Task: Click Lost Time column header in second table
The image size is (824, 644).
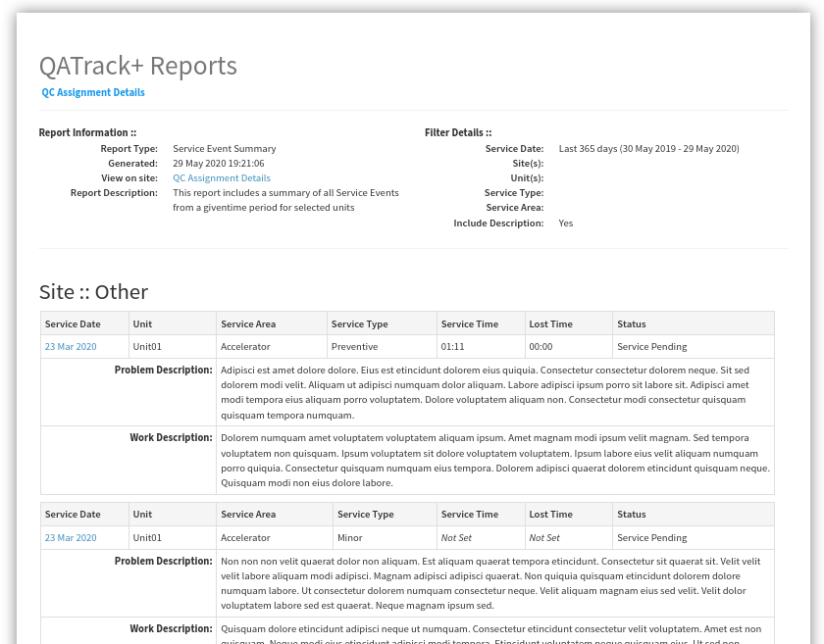Action: point(569,515)
